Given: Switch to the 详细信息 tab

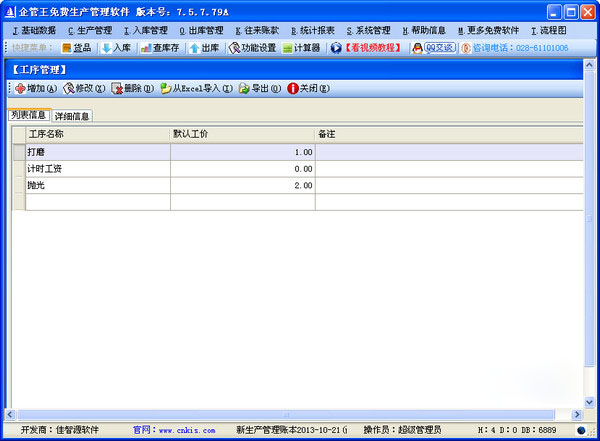Looking at the screenshot, I should point(72,116).
